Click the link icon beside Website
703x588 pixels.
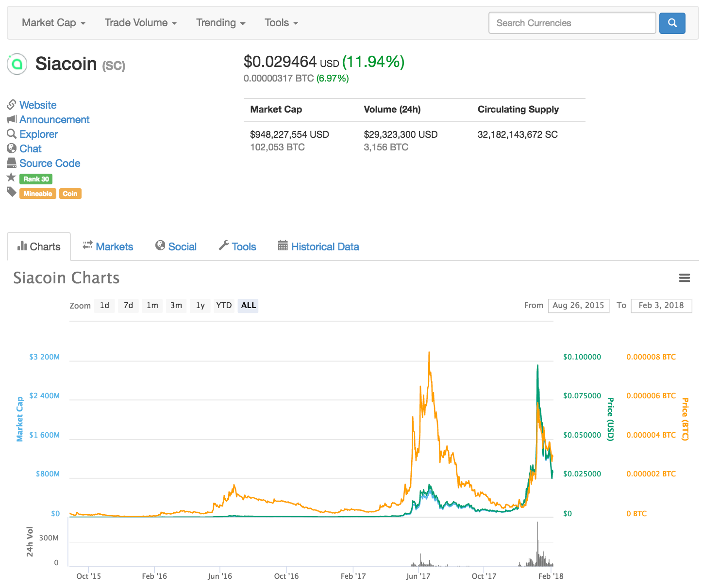click(x=12, y=105)
